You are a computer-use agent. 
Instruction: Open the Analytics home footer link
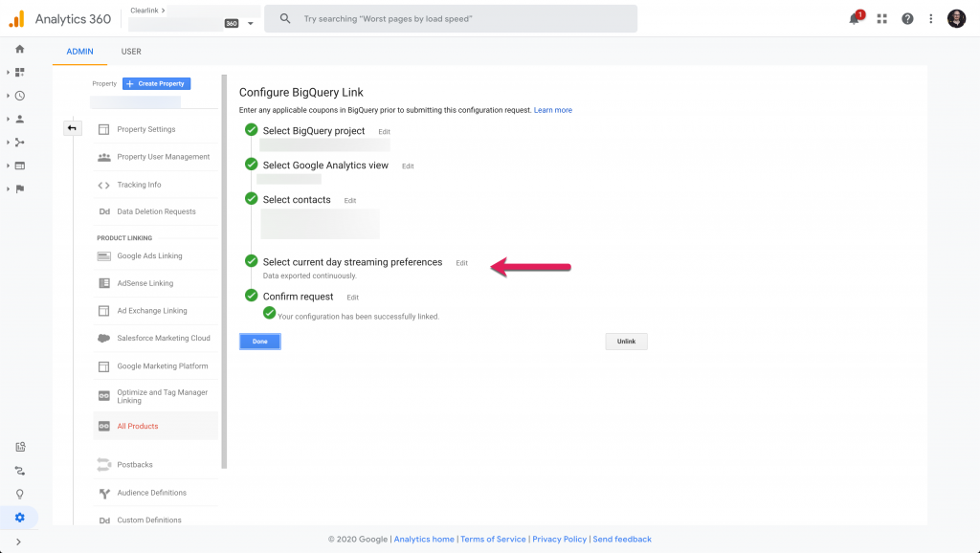pyautogui.click(x=424, y=540)
